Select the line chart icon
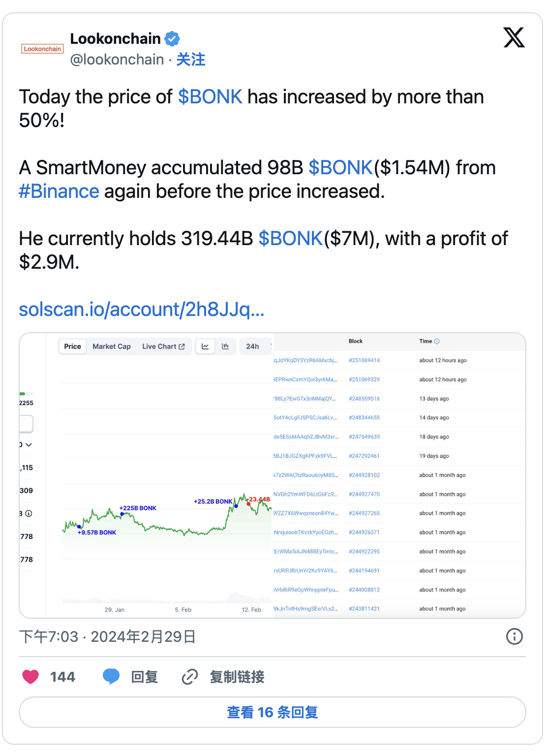The height and width of the screenshot is (756, 548). pyautogui.click(x=205, y=346)
